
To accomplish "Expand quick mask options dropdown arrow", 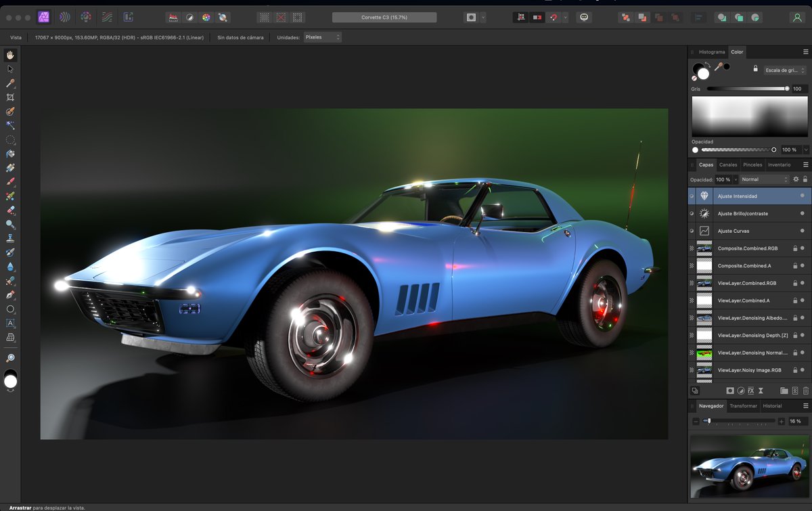I will tap(483, 17).
